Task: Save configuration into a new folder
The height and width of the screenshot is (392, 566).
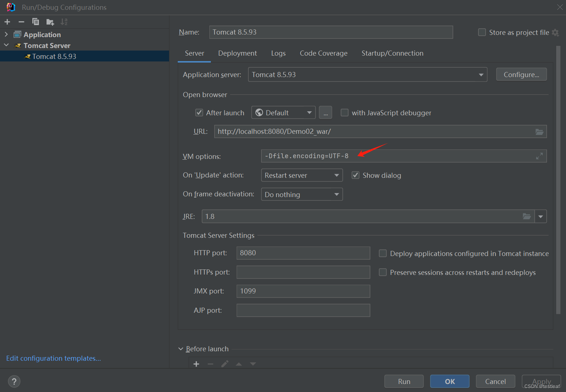Action: click(x=50, y=22)
